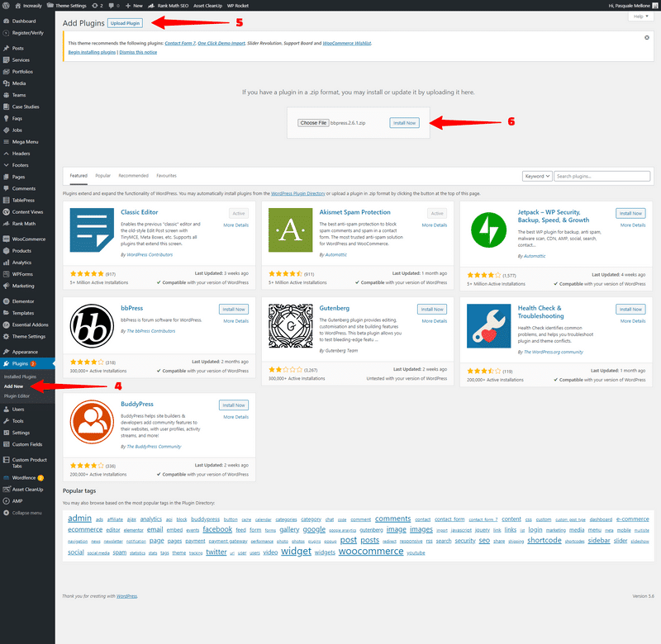Open the Pasquale Mellone account menu

click(x=633, y=6)
